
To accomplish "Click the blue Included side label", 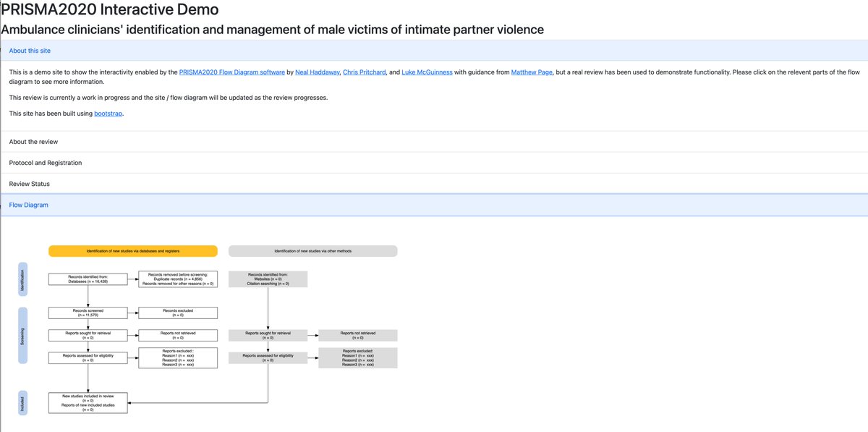I will coord(22,403).
